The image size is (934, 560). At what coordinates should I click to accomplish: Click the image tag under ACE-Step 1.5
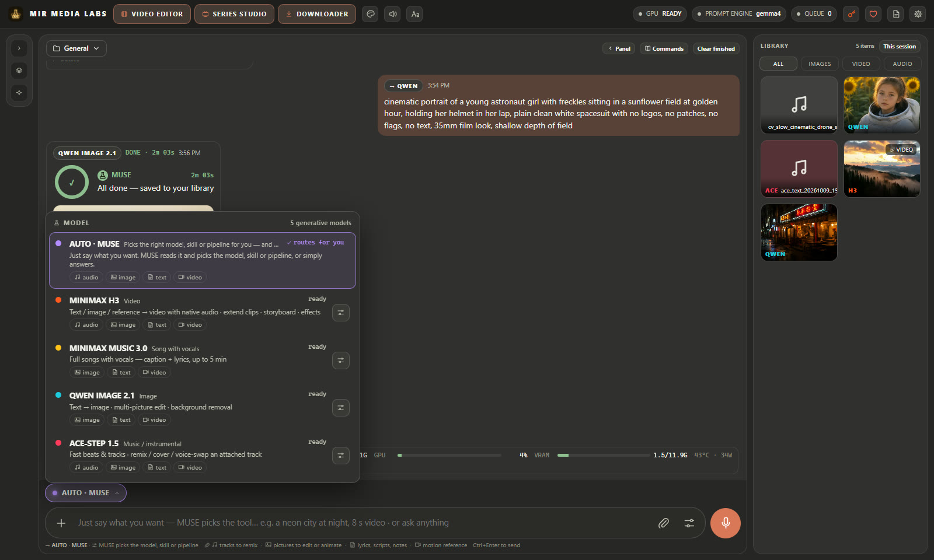(x=123, y=468)
